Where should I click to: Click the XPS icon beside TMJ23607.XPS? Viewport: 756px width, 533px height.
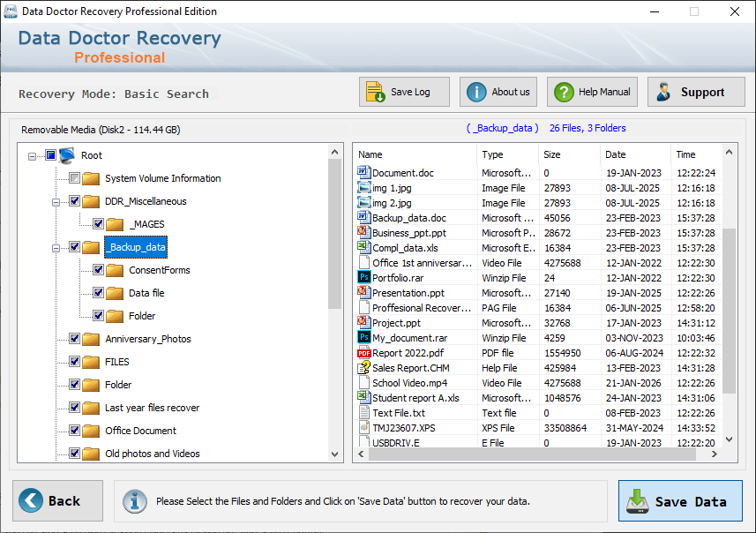[x=364, y=427]
